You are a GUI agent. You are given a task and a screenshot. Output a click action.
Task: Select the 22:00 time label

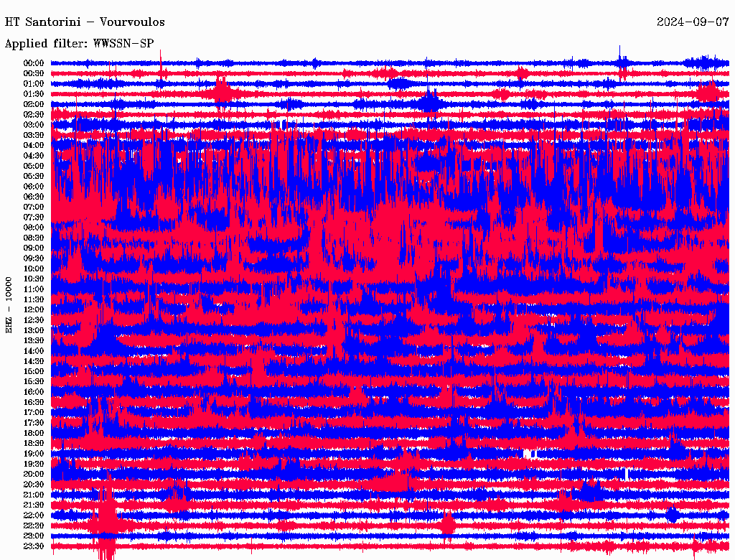tap(34, 515)
